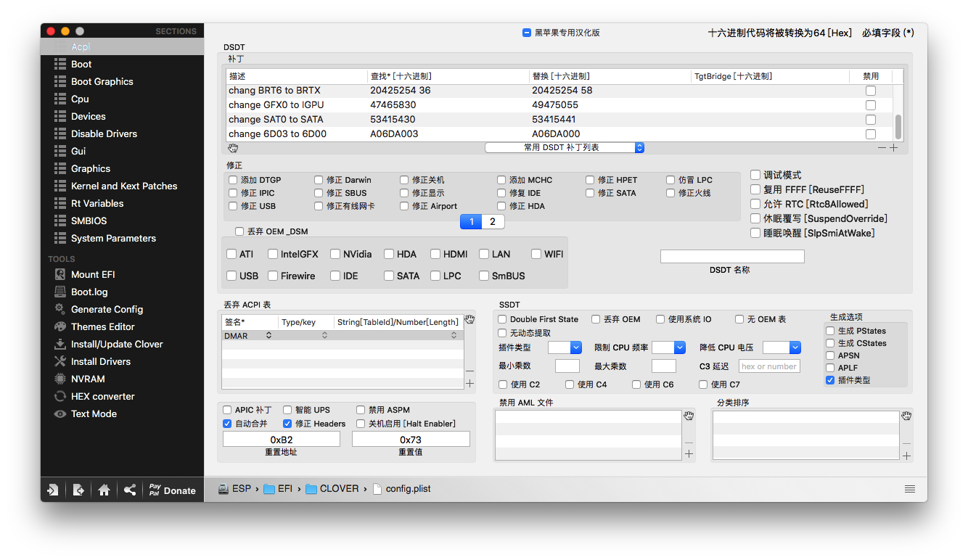
Task: Select the Acpi section
Action: pyautogui.click(x=122, y=46)
